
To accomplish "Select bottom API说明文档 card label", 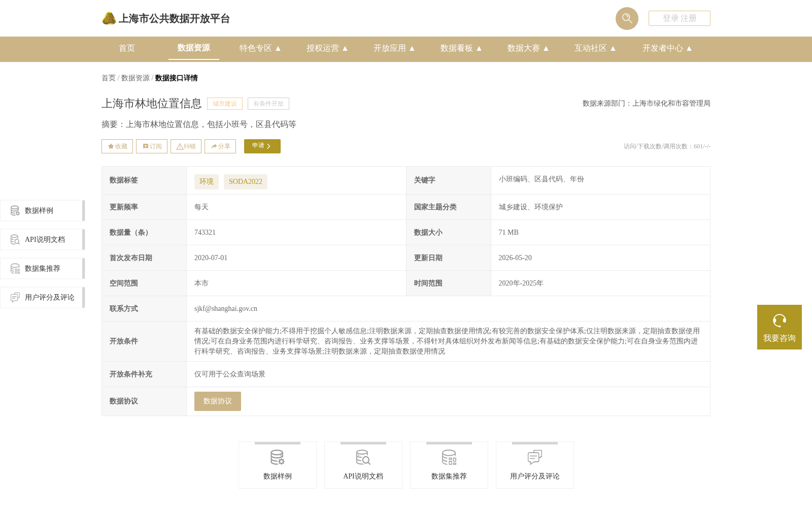I will pyautogui.click(x=363, y=477).
